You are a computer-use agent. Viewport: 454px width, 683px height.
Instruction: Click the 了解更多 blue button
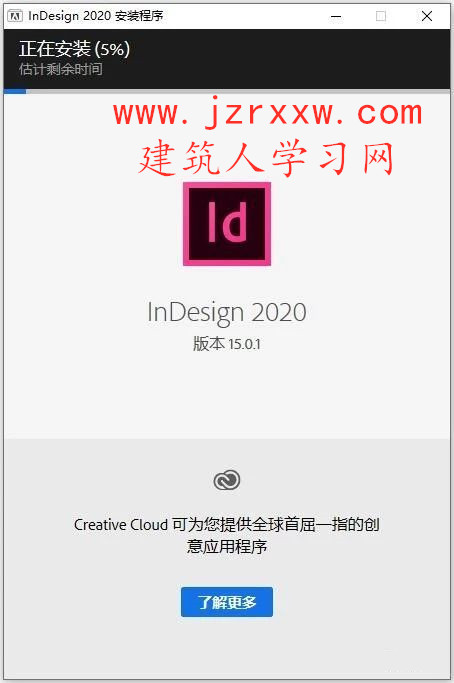coord(227,602)
